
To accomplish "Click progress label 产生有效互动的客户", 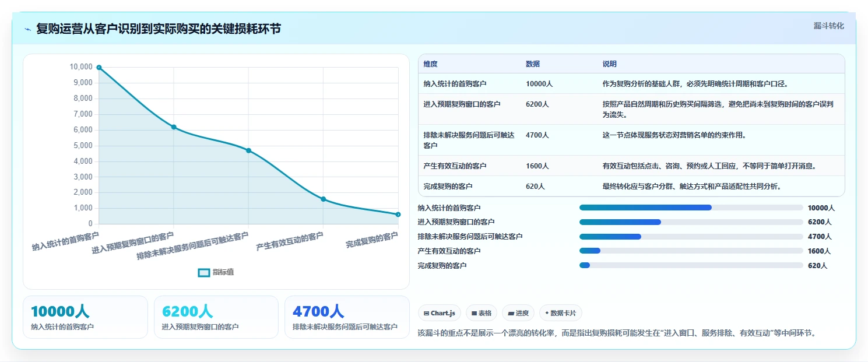I will coord(449,251).
